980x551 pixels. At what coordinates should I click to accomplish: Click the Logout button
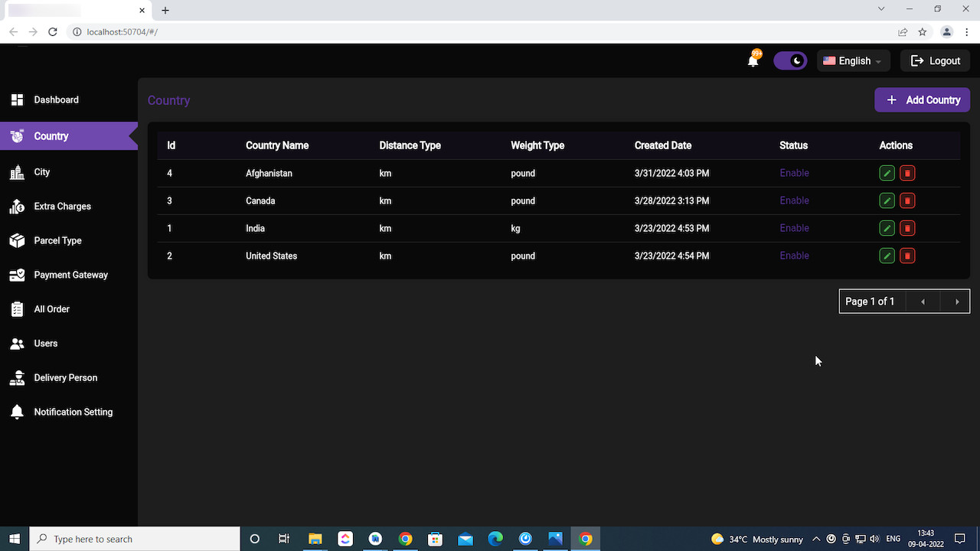pyautogui.click(x=936, y=61)
